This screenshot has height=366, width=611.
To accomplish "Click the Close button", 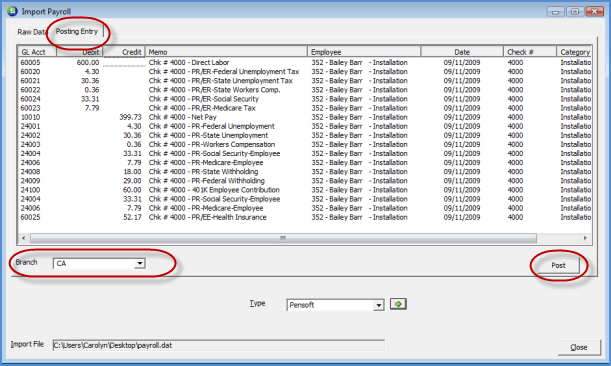I will coord(579,347).
